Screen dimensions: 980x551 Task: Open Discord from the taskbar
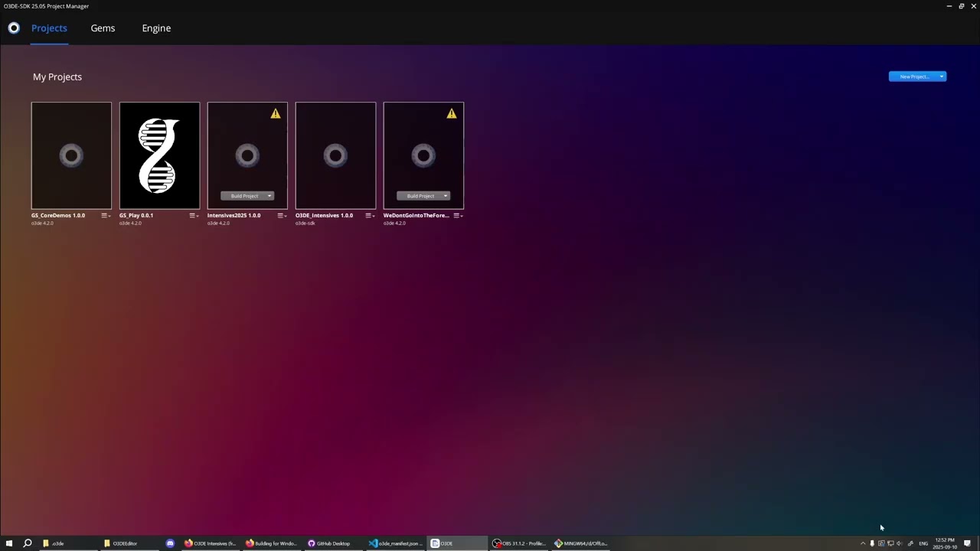170,543
